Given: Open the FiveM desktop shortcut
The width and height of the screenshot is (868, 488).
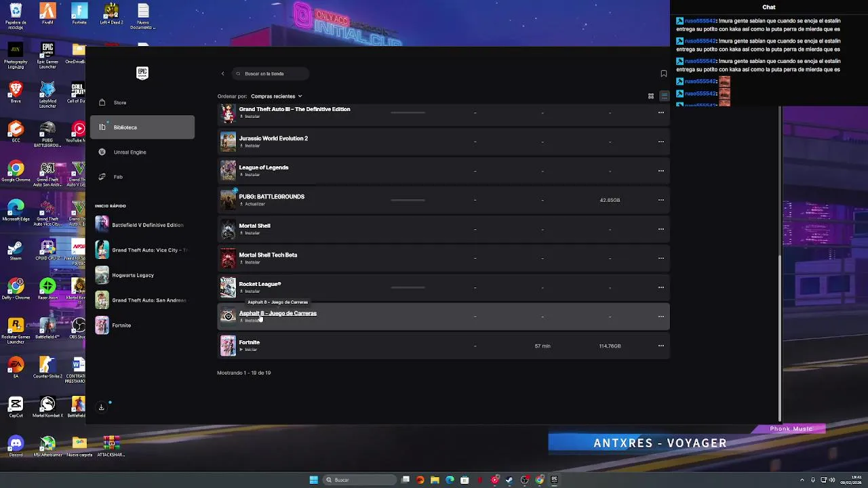Looking at the screenshot, I should pos(47,14).
